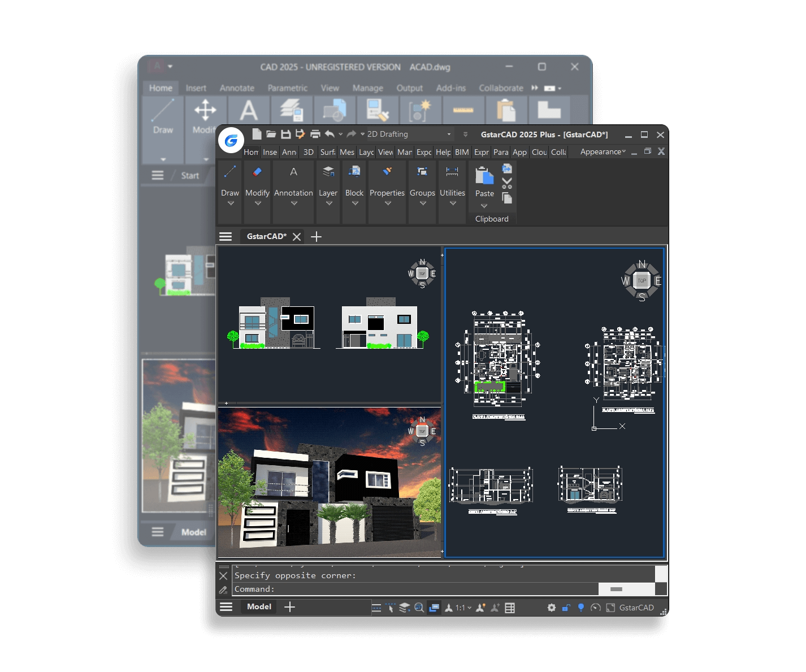This screenshot has width=806, height=672.
Task: Expand the Properties panel chevron
Action: point(388,203)
